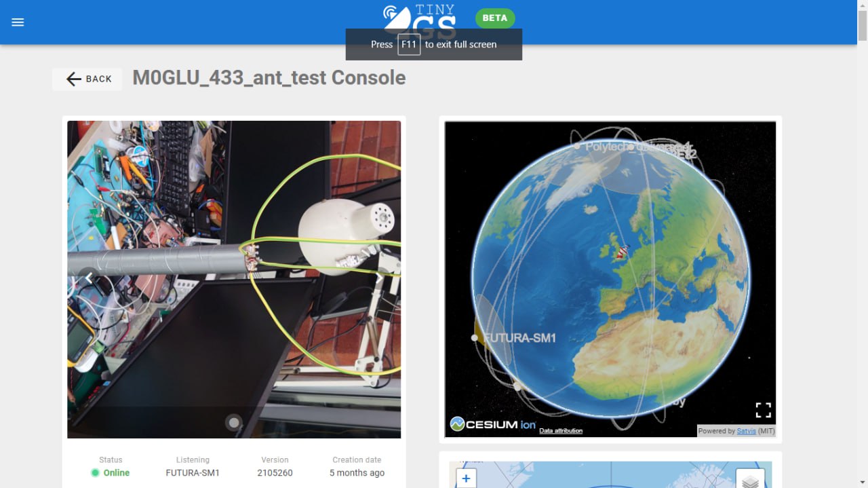Select FUTURA-SM1 satellite label on globe
Viewport: 868px width, 488px height.
pos(519,337)
